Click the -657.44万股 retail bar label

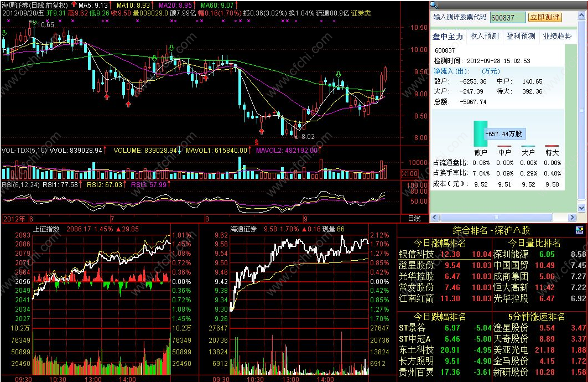503,133
